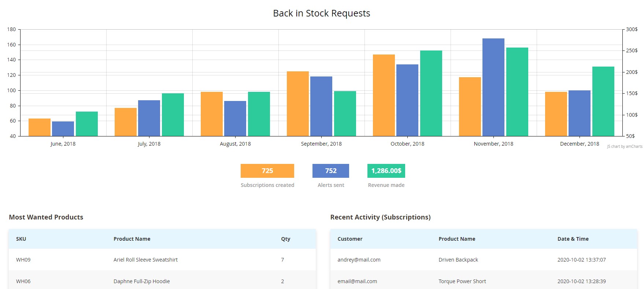Click the Recent Activity (Subscriptions) heading

[380, 217]
